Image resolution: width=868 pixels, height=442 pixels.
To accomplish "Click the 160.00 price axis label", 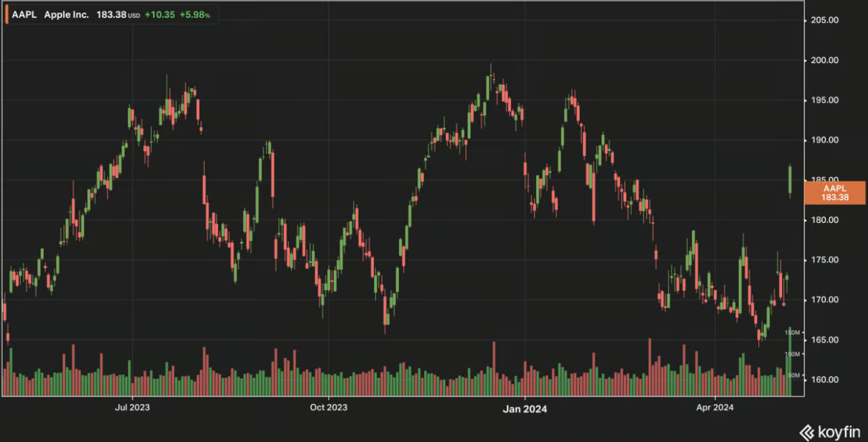I will point(824,380).
